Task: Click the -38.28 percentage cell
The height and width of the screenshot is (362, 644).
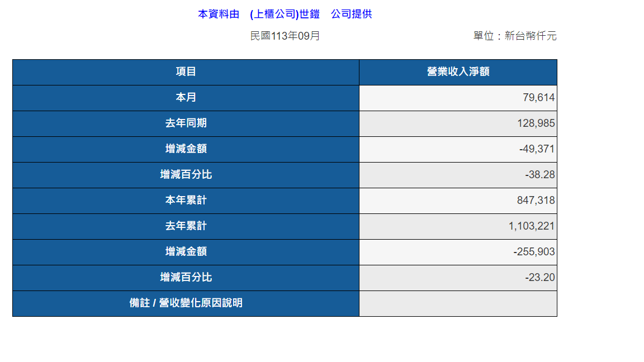Action: point(539,175)
